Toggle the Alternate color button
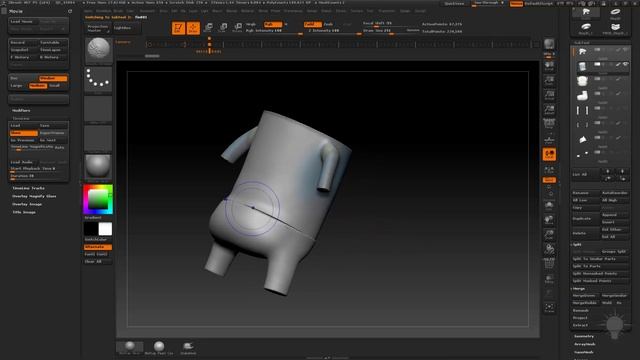 coord(98,247)
